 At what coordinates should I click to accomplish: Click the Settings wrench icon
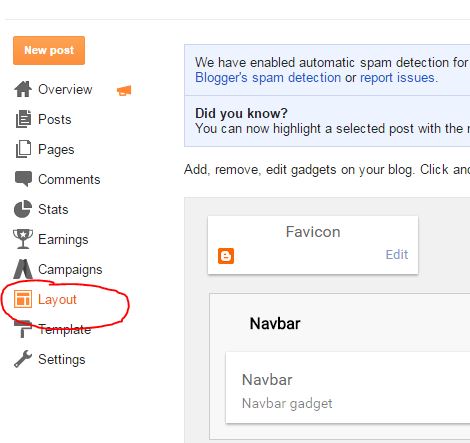click(23, 359)
